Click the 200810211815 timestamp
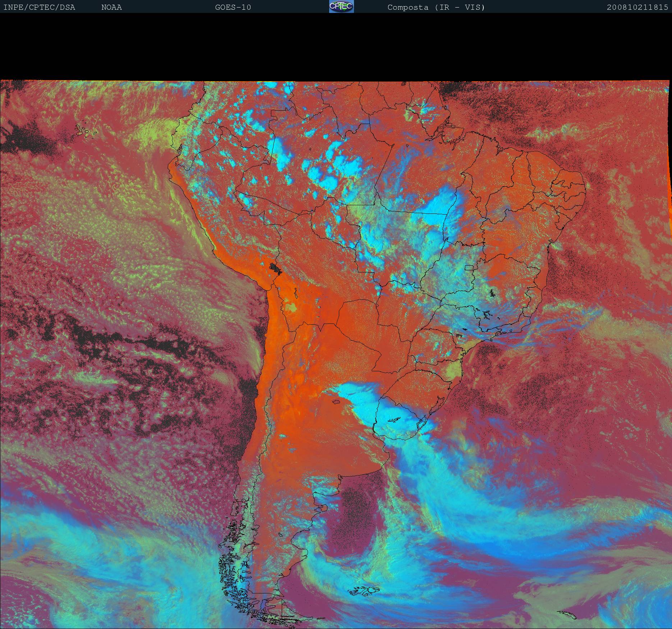Viewport: 672px width, 629px height. pos(637,7)
